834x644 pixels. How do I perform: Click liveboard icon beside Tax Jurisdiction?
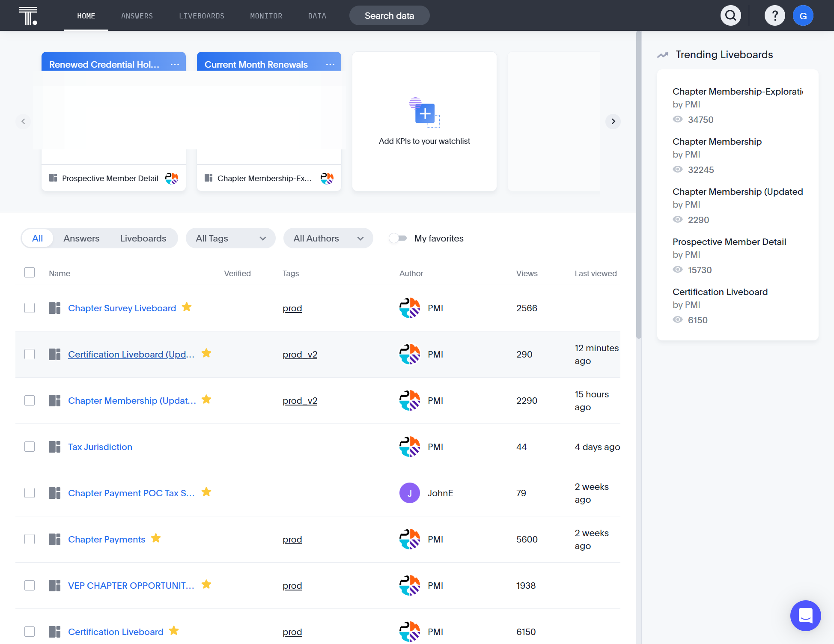[54, 447]
